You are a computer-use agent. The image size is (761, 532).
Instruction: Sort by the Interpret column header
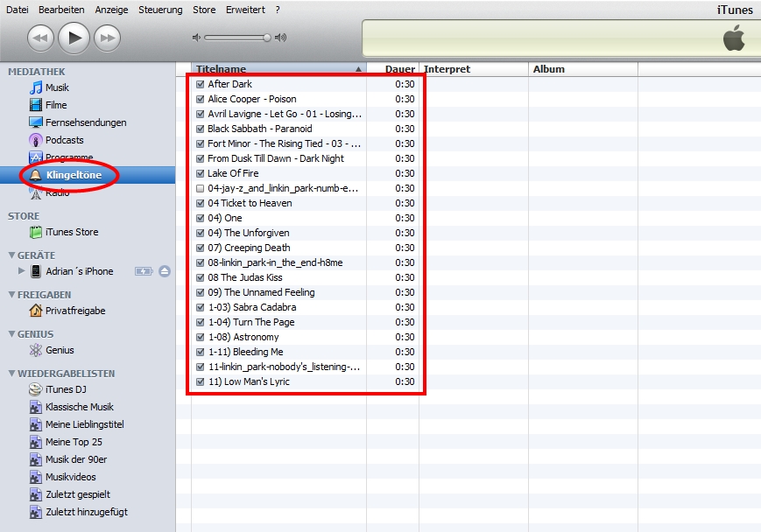click(x=474, y=69)
